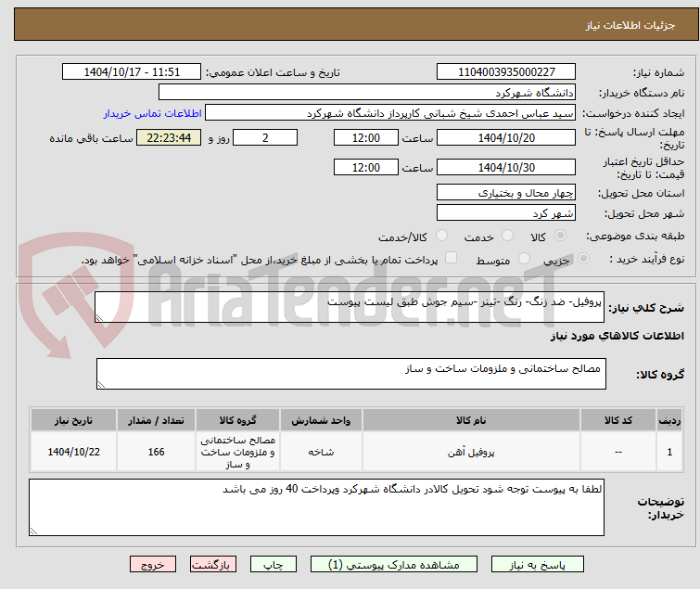The height and width of the screenshot is (589, 700).
Task: Click the شرح کلی نیاز text area resize handle
Action: coord(99,318)
